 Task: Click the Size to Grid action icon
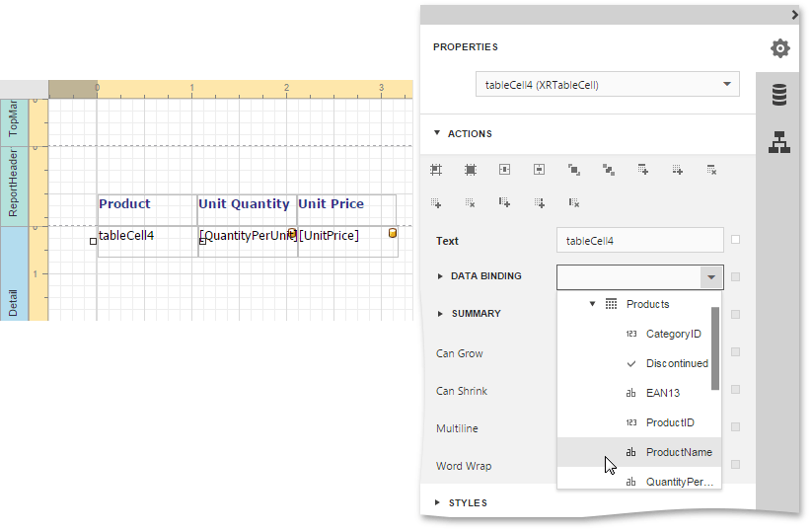[471, 170]
